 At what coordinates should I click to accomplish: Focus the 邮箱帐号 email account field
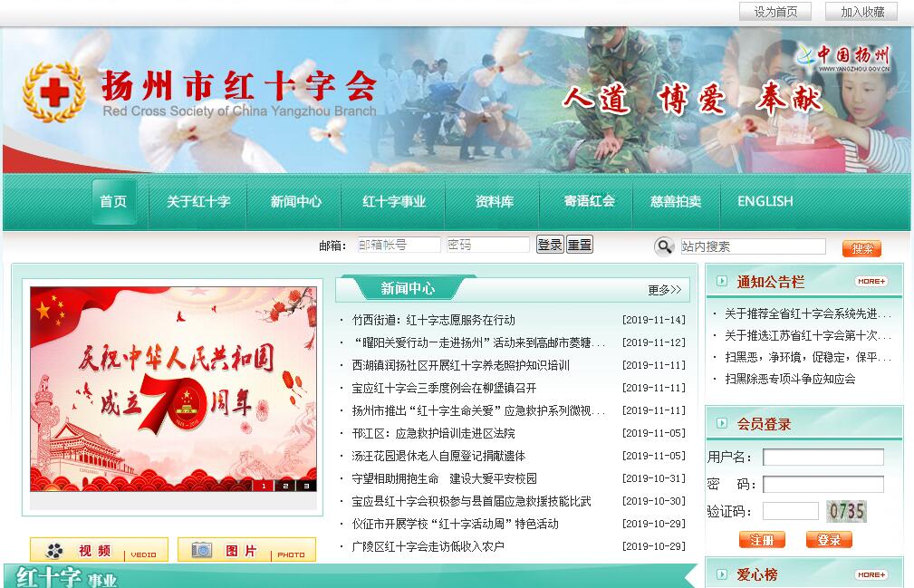click(x=399, y=245)
